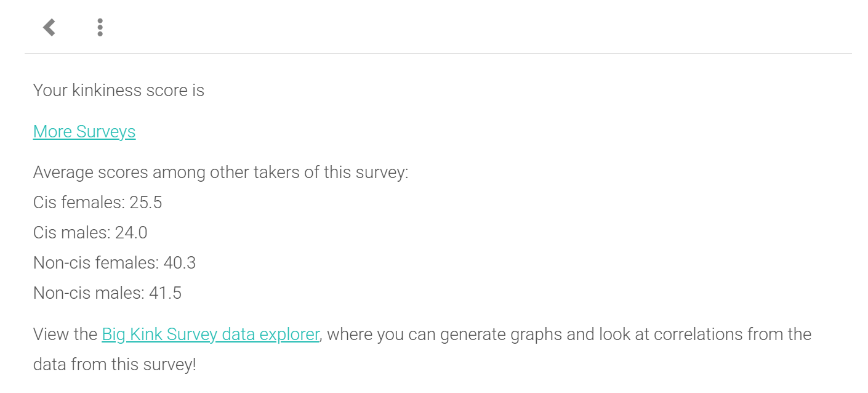Go back using the left chevron
This screenshot has height=393, width=868.
[x=49, y=27]
